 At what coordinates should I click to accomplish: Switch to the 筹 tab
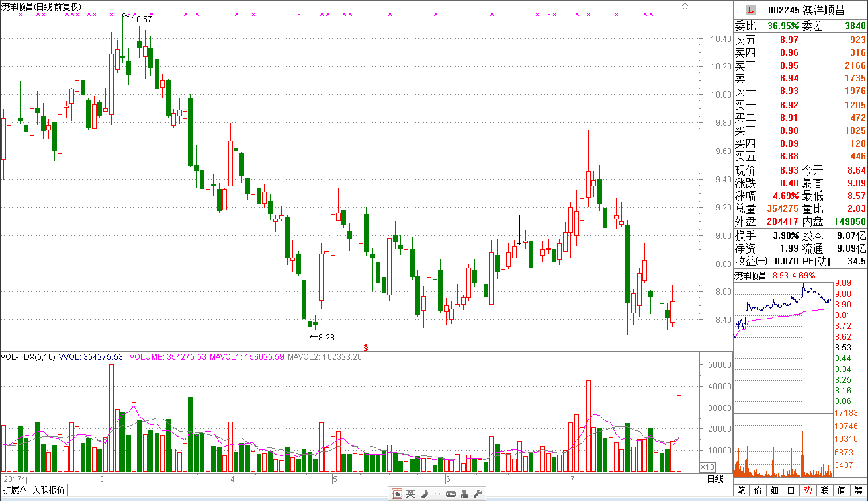pos(858,490)
